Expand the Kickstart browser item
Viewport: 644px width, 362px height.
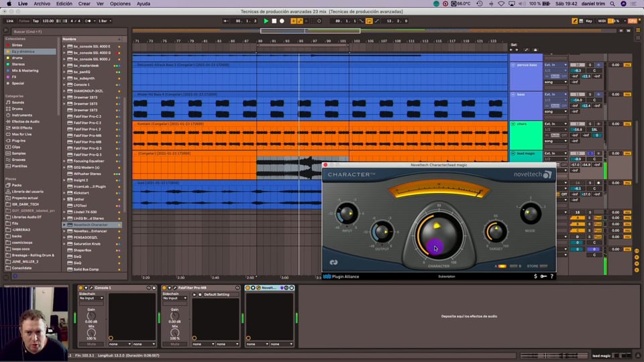tap(64, 193)
